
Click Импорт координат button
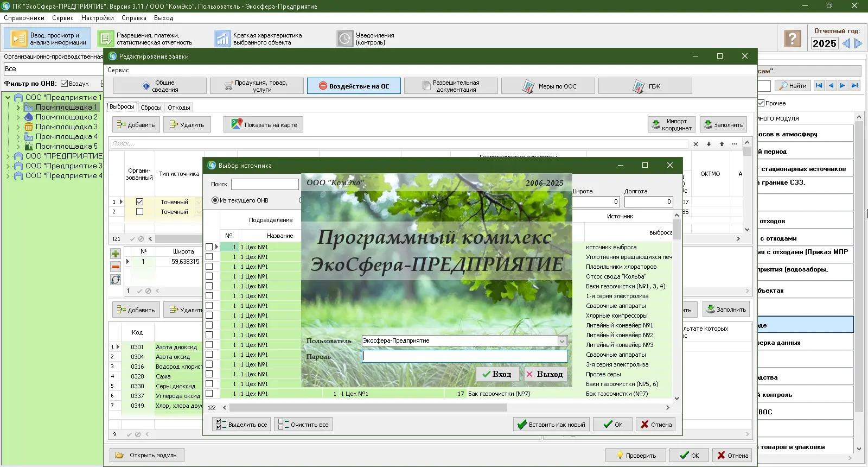(672, 125)
